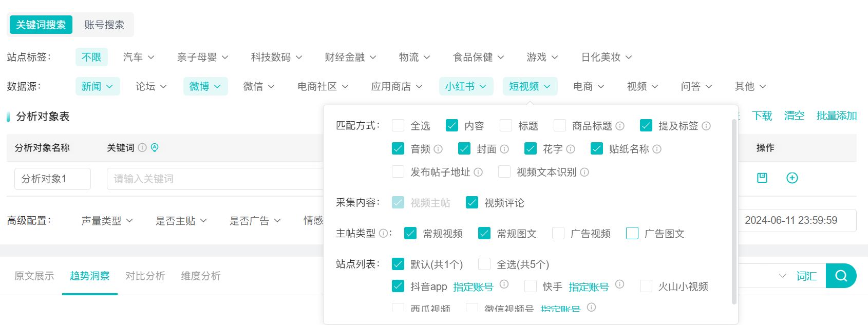Click the add-row plus icon under 操作
This screenshot has width=868, height=325.
(792, 178)
